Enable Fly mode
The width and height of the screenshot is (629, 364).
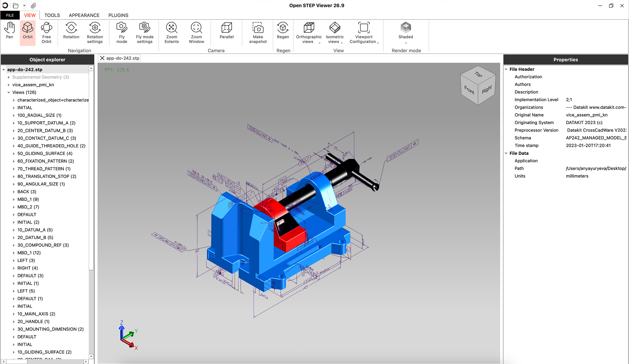[122, 32]
